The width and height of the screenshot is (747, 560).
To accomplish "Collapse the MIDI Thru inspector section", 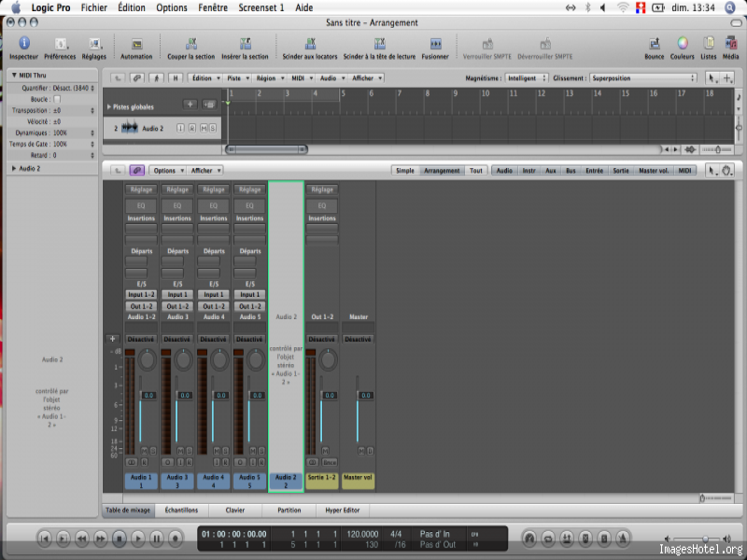I will click(x=14, y=76).
